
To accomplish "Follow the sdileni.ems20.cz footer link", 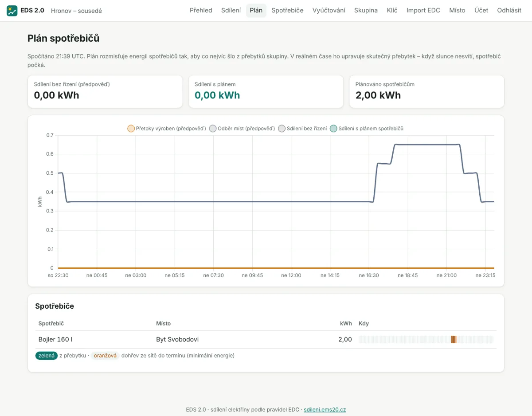I will coord(325,409).
